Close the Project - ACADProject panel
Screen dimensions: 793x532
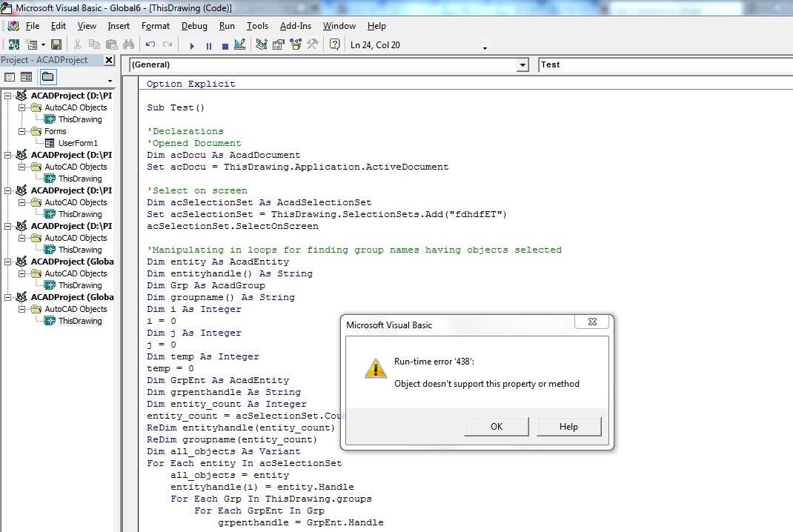tap(109, 60)
